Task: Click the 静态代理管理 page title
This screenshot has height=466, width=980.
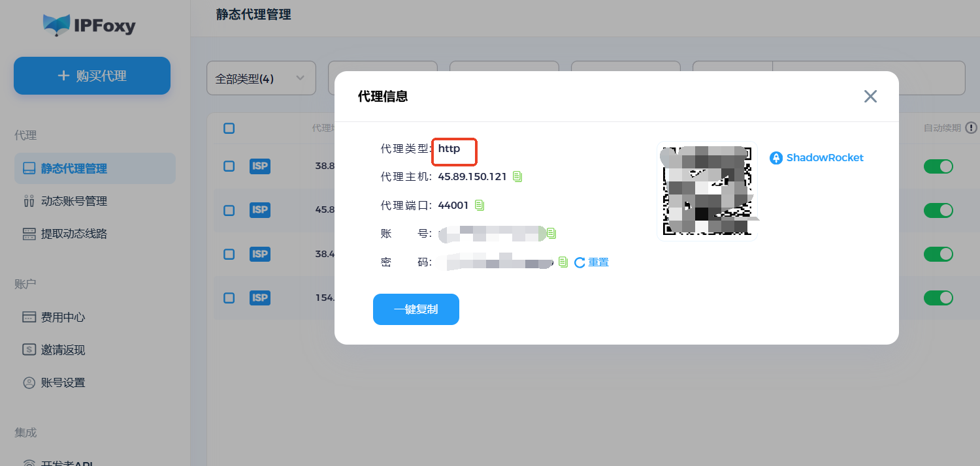Action: point(253,14)
